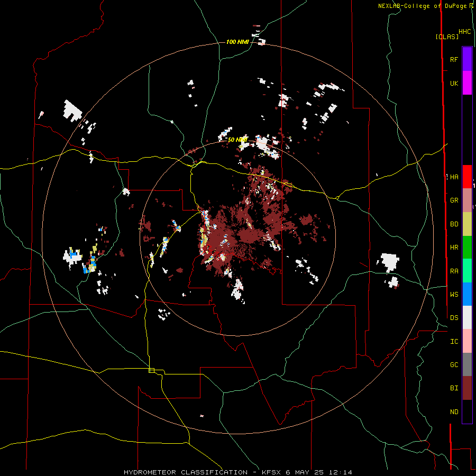The height and width of the screenshot is (476, 476).
Task: Click the UK legend label
Action: click(454, 83)
